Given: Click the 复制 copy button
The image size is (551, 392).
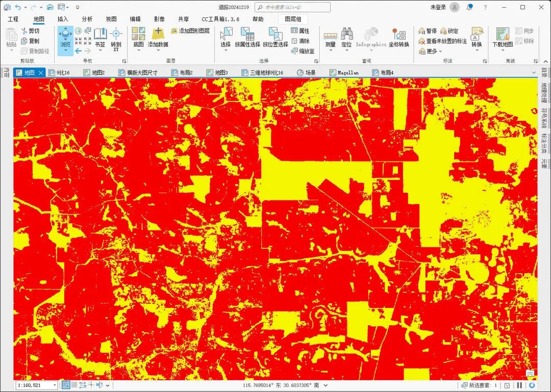Looking at the screenshot, I should (x=31, y=41).
